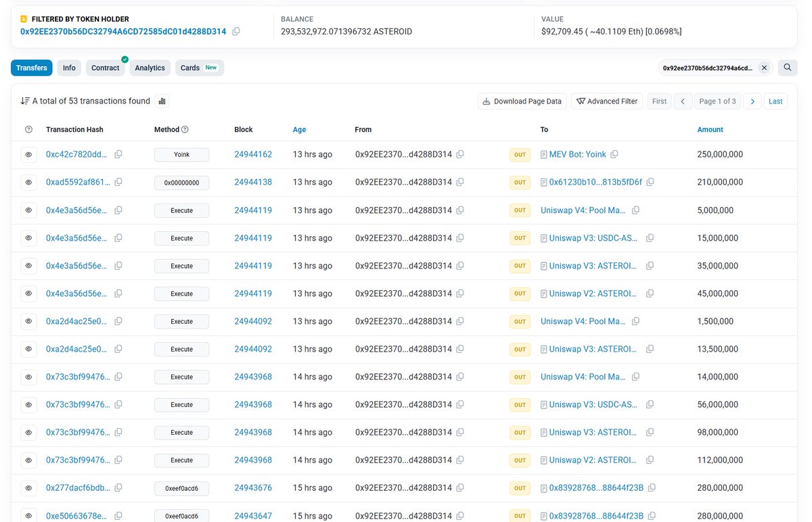Copy the To address on the 112,000,000 row
The height and width of the screenshot is (522, 812).
pos(650,460)
